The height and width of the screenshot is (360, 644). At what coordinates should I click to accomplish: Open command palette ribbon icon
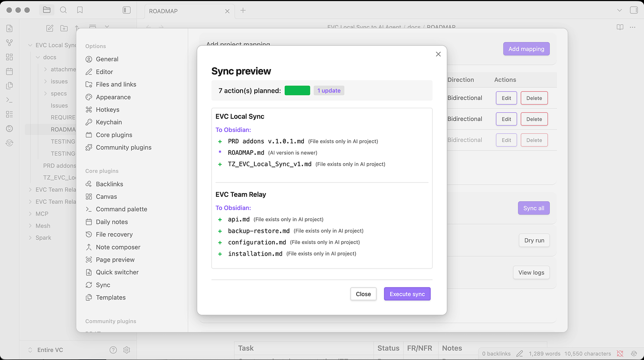click(x=9, y=100)
